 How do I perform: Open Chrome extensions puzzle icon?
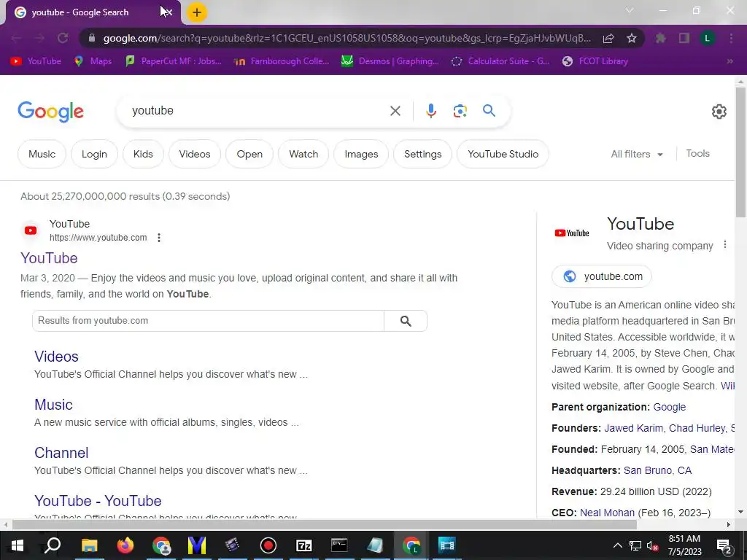pyautogui.click(x=660, y=38)
